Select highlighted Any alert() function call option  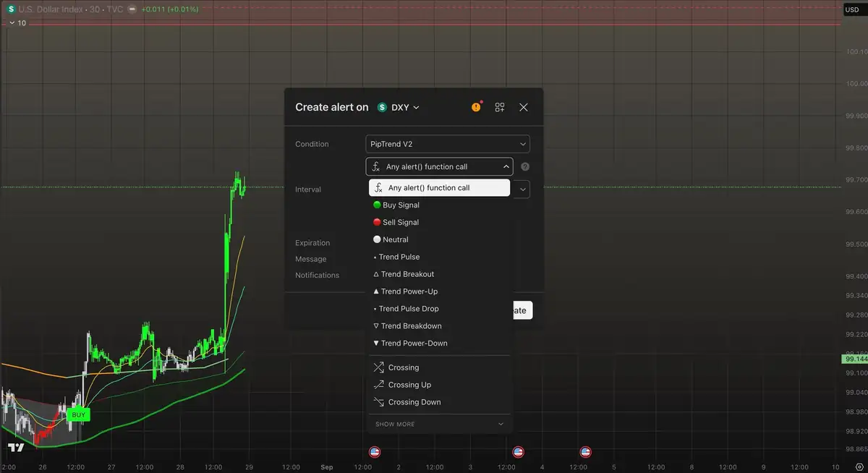pos(439,187)
